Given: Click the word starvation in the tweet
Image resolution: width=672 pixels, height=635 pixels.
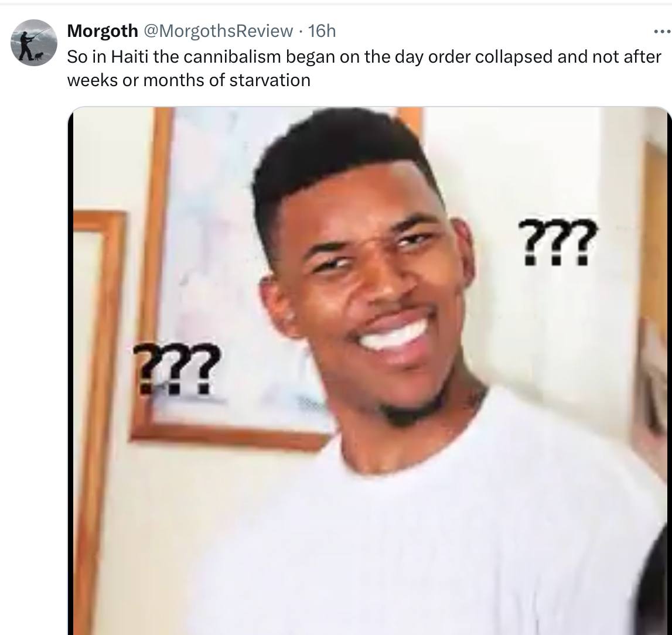Looking at the screenshot, I should (x=270, y=80).
